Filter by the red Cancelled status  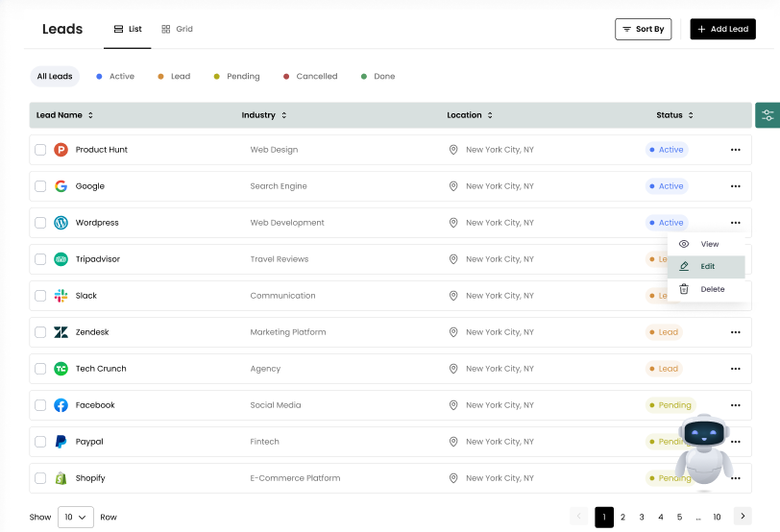310,77
